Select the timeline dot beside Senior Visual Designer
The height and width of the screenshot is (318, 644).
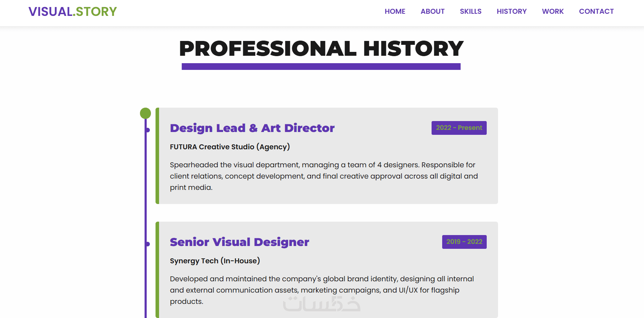(x=148, y=244)
